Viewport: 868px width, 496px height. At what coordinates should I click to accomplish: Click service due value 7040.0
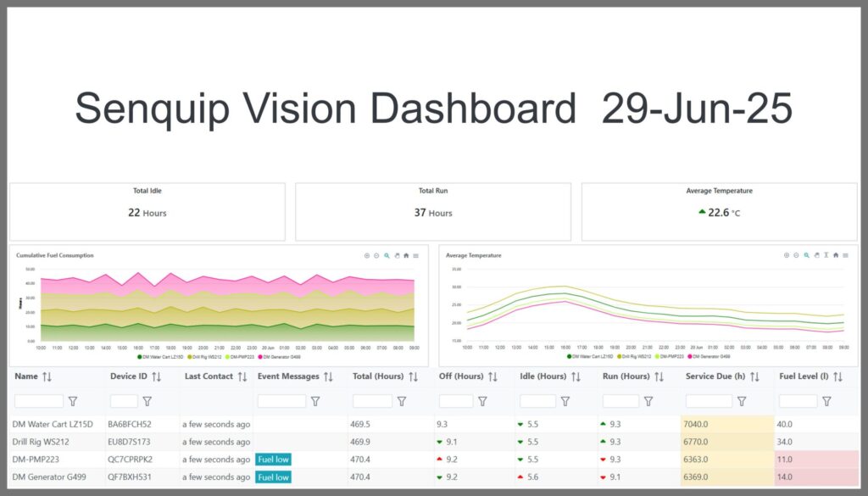pyautogui.click(x=696, y=425)
